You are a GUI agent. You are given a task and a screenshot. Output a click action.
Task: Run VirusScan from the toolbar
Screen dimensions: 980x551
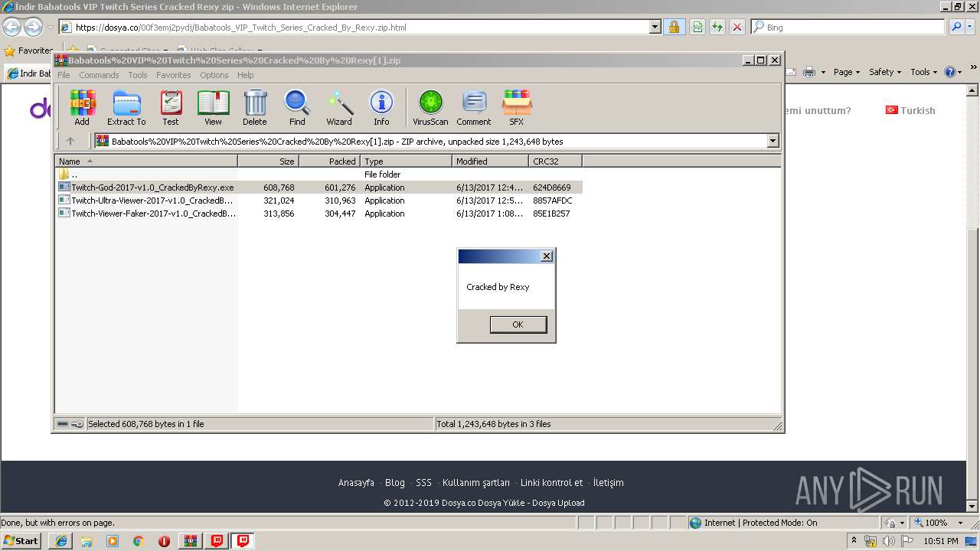(430, 108)
